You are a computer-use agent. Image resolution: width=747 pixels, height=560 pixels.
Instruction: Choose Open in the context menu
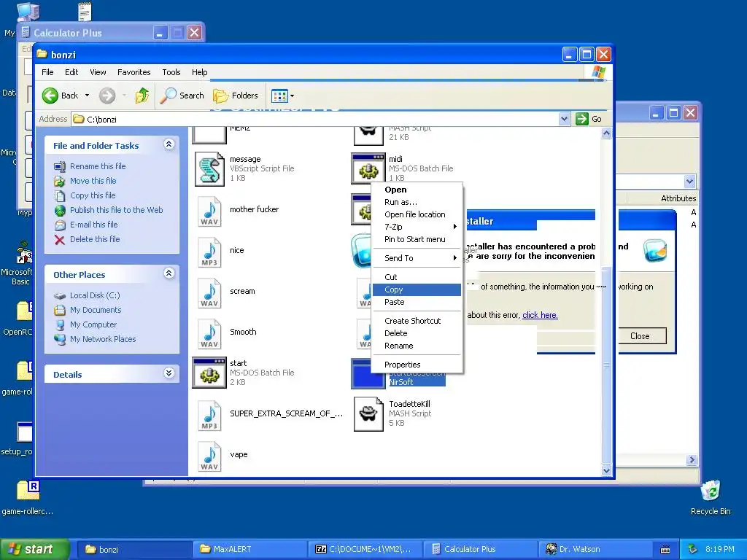(x=417, y=190)
